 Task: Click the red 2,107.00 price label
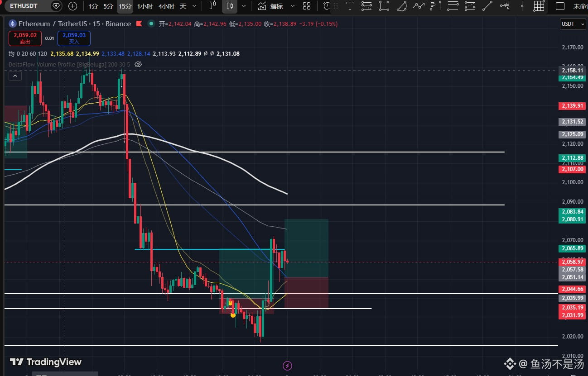[x=572, y=169]
